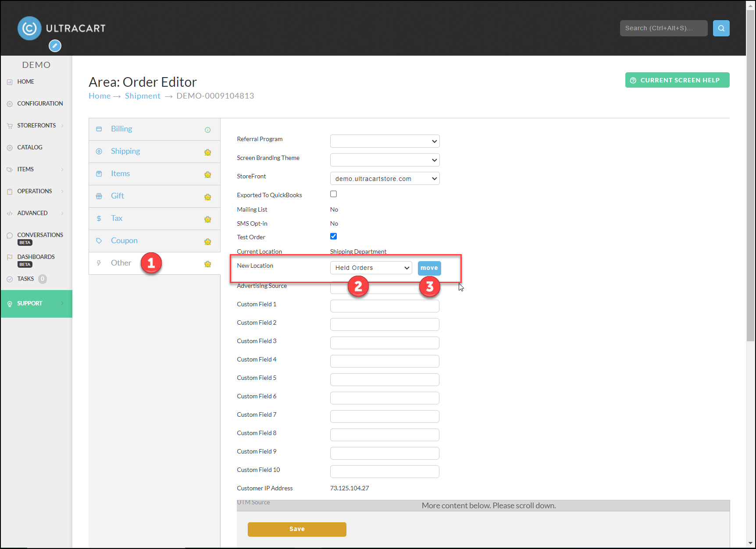
Task: Click the top search input field
Action: click(x=663, y=28)
